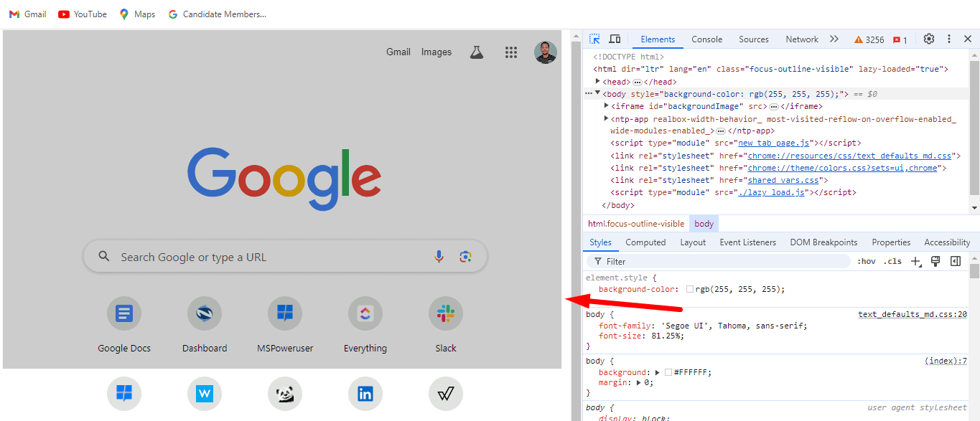Image resolution: width=980 pixels, height=421 pixels.
Task: Open DOM Breakpoints tab
Action: 823,242
